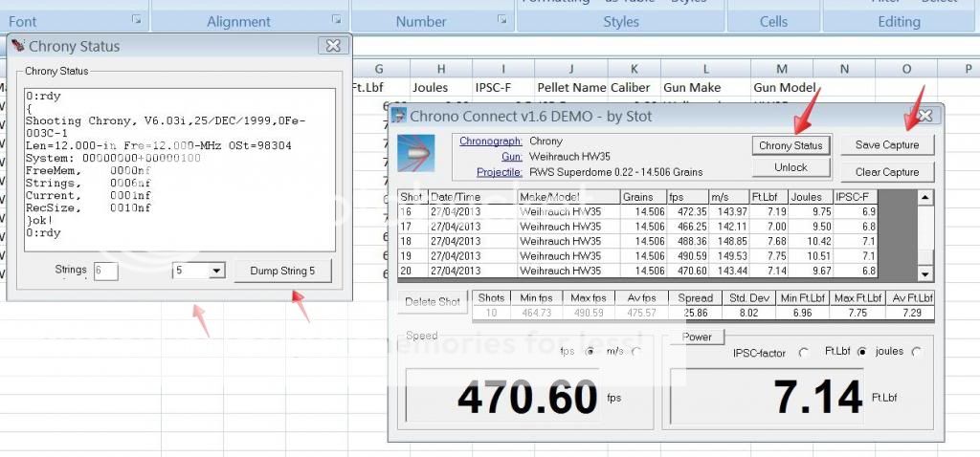Click the Max Ft.Lbf value 7.75
Screen dimensions: 980x457
[858, 313]
